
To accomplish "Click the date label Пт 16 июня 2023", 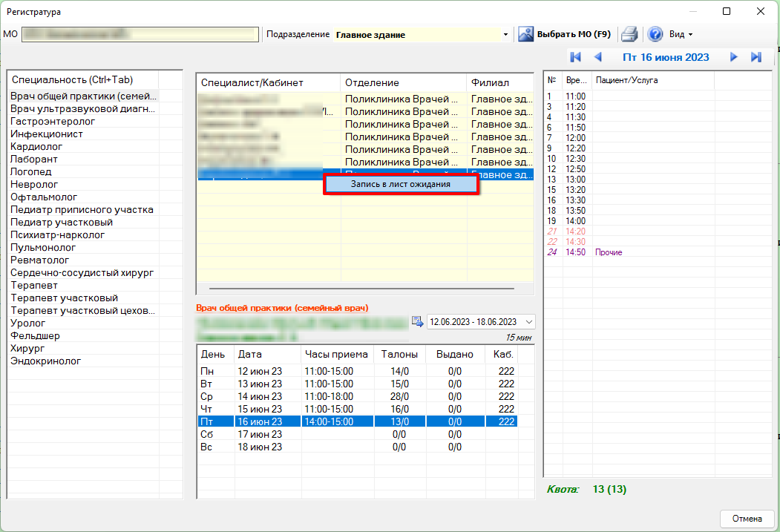I will pos(666,57).
